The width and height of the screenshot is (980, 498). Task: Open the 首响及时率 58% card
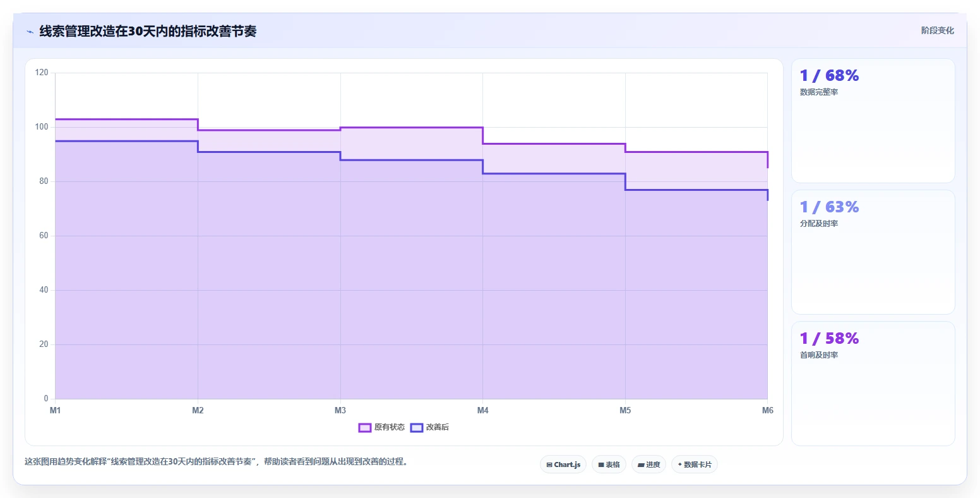tap(873, 384)
